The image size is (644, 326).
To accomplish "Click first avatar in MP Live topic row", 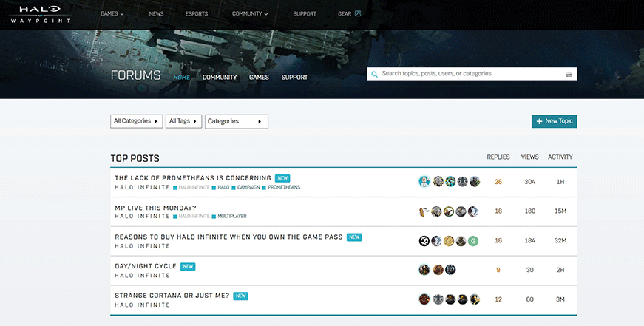I will pyautogui.click(x=424, y=211).
